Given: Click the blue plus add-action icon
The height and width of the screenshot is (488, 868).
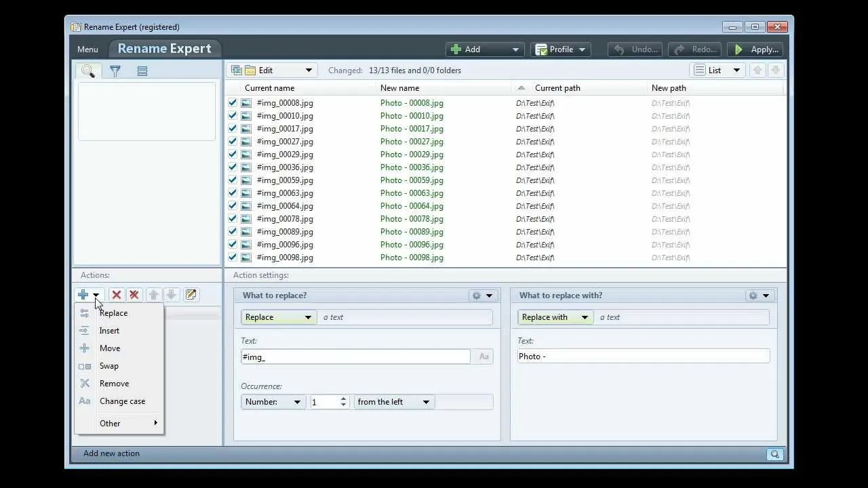Looking at the screenshot, I should pos(83,295).
